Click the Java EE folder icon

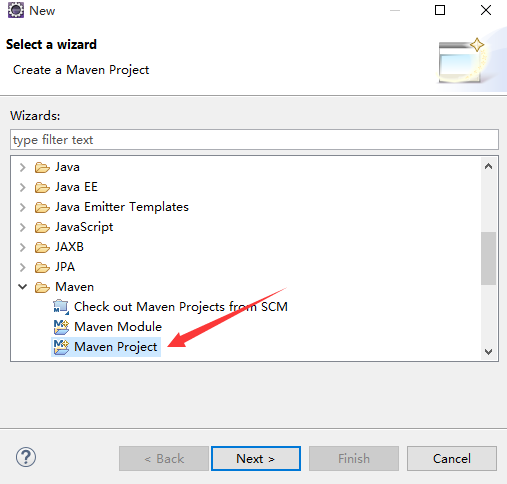42,187
